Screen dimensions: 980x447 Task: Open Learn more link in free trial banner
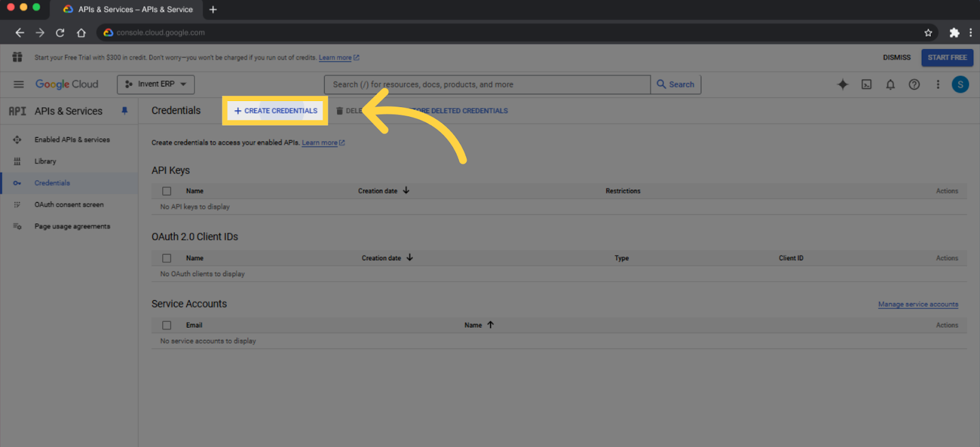click(x=339, y=58)
